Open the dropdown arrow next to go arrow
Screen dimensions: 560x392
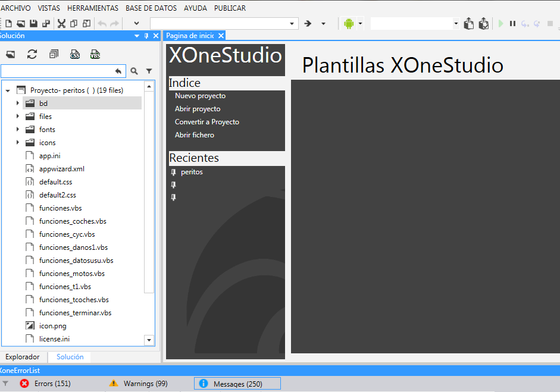tap(323, 24)
